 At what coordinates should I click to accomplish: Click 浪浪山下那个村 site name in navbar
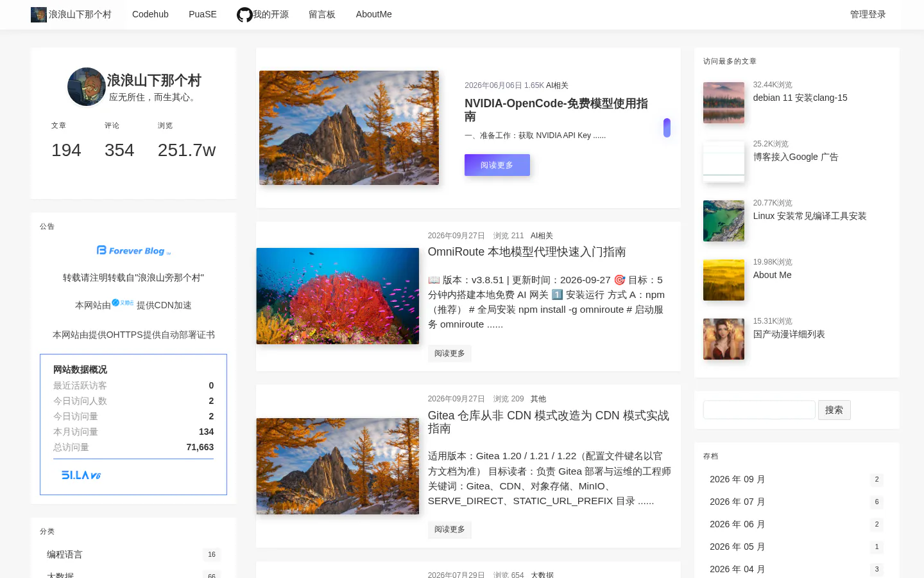[x=80, y=14]
